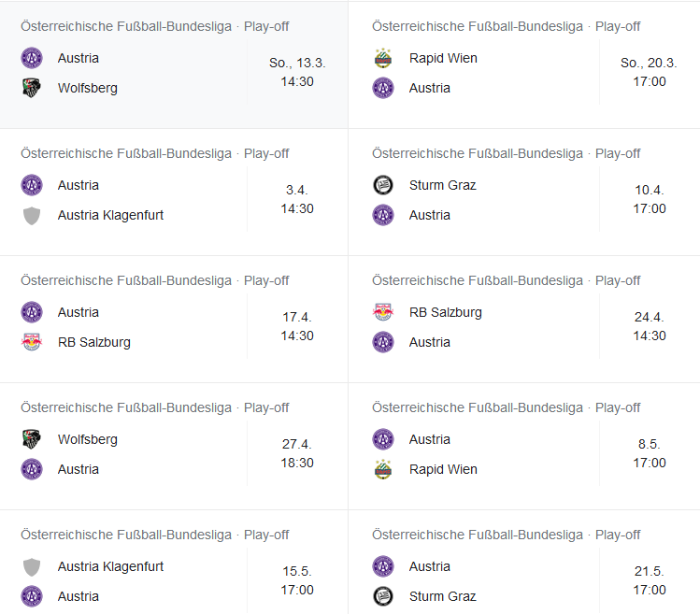Select match time 21.5. 17:00
The width and height of the screenshot is (700, 614).
(650, 580)
